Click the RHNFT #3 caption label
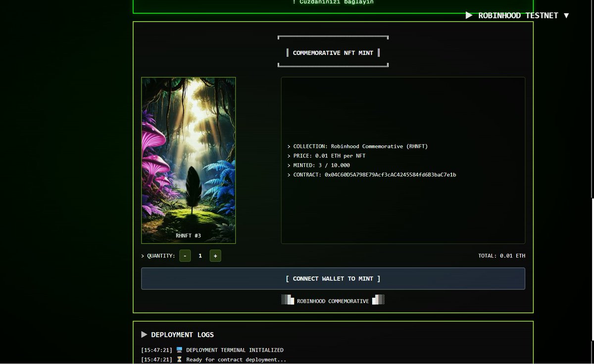594x364 pixels. (x=189, y=236)
